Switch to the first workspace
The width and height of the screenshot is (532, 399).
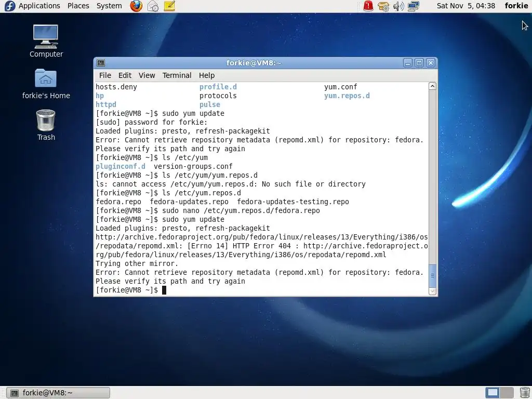(493, 393)
